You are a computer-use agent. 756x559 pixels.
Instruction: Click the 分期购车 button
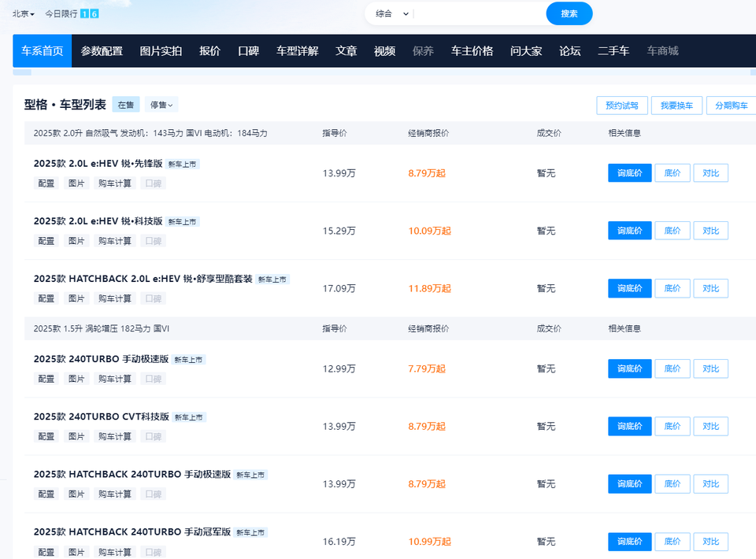pyautogui.click(x=731, y=106)
